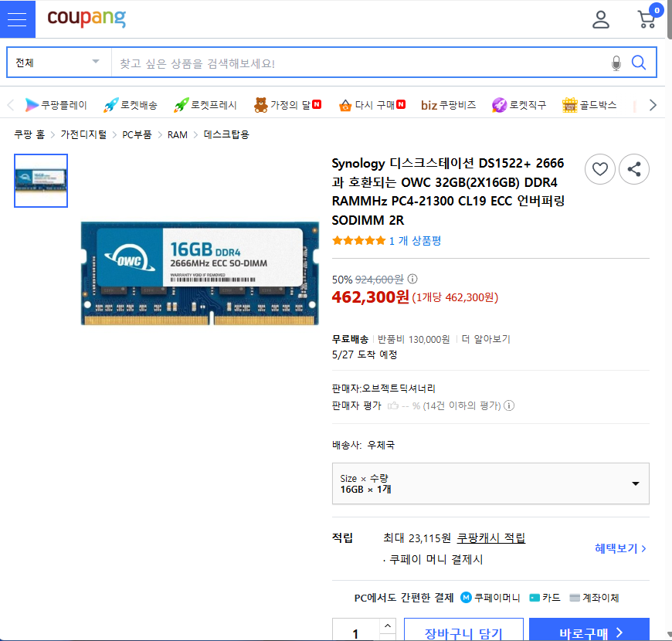Click the microphone voice search icon
The image size is (672, 641).
pos(616,63)
